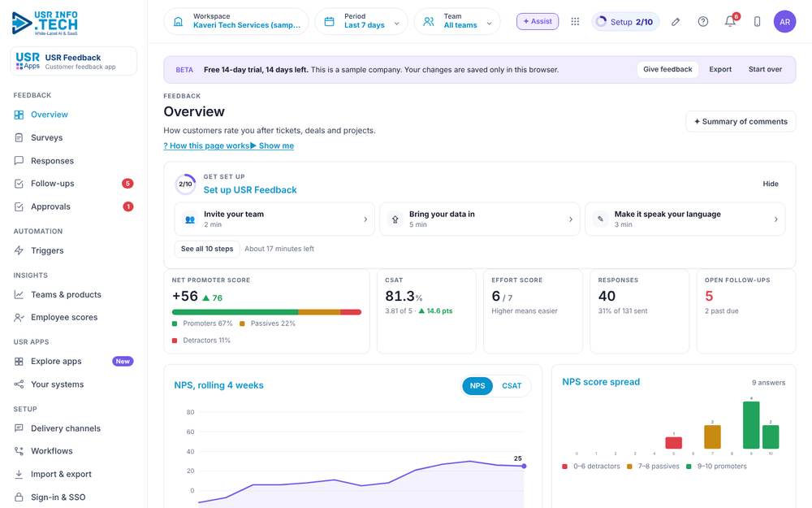Click the workspace building icon
This screenshot has width=812, height=508.
pyautogui.click(x=178, y=21)
